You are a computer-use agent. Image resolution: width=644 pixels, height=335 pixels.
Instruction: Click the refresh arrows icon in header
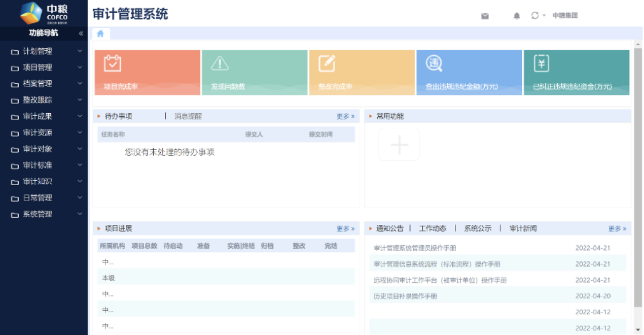(x=534, y=15)
